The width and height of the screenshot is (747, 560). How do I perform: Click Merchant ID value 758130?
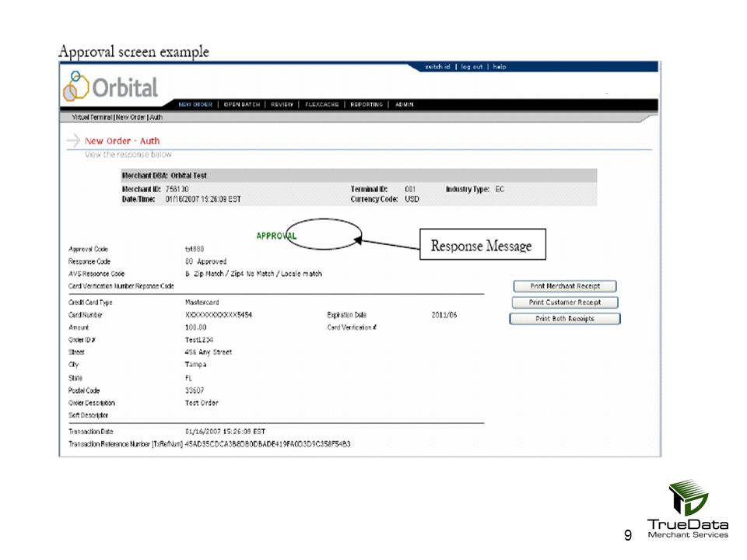177,189
